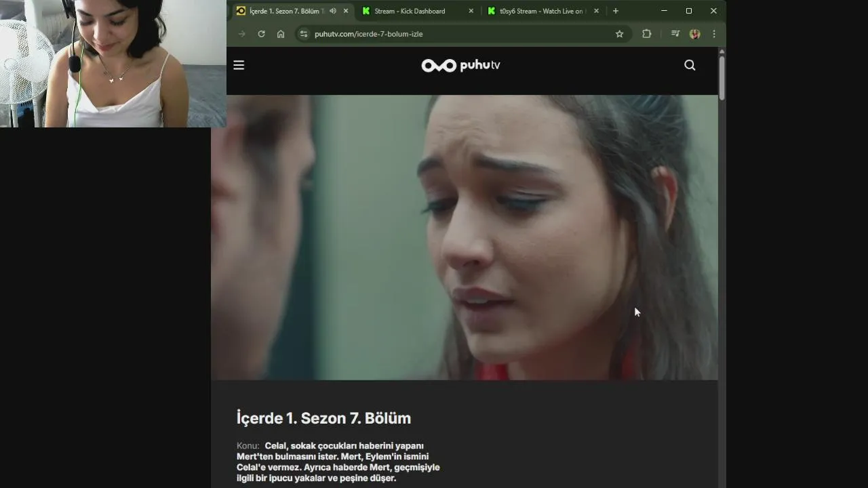The width and height of the screenshot is (868, 488).
Task: Reload the page in Chrome
Action: coord(261,34)
